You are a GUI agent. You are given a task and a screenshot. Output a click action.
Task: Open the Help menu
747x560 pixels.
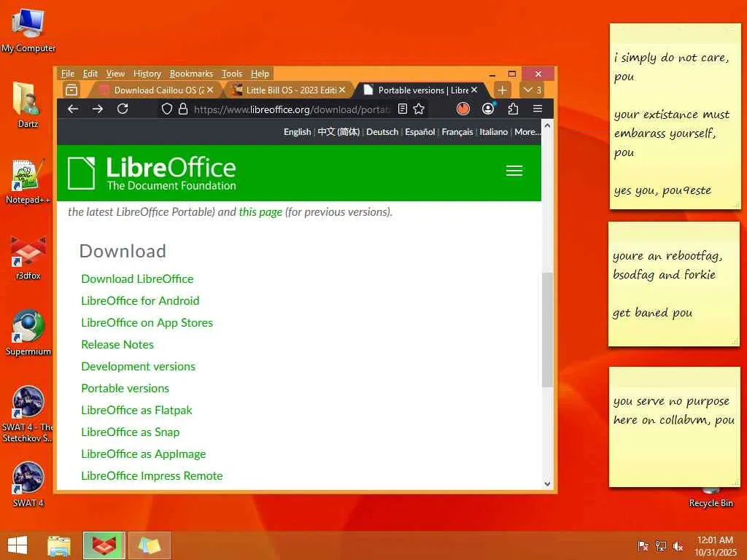[260, 74]
